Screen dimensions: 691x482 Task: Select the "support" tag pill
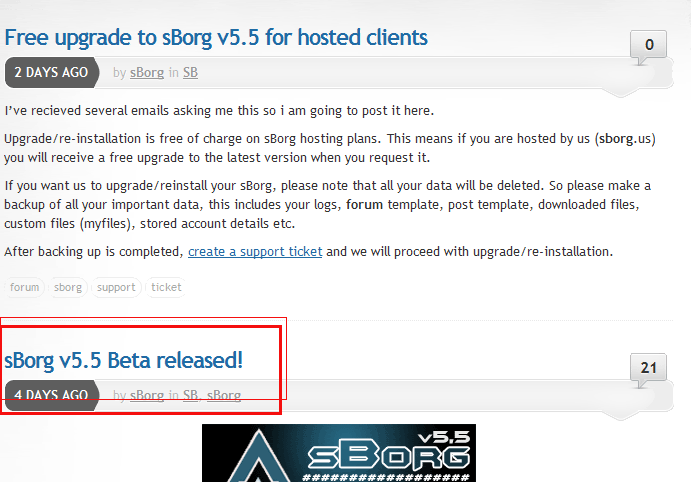coord(116,288)
